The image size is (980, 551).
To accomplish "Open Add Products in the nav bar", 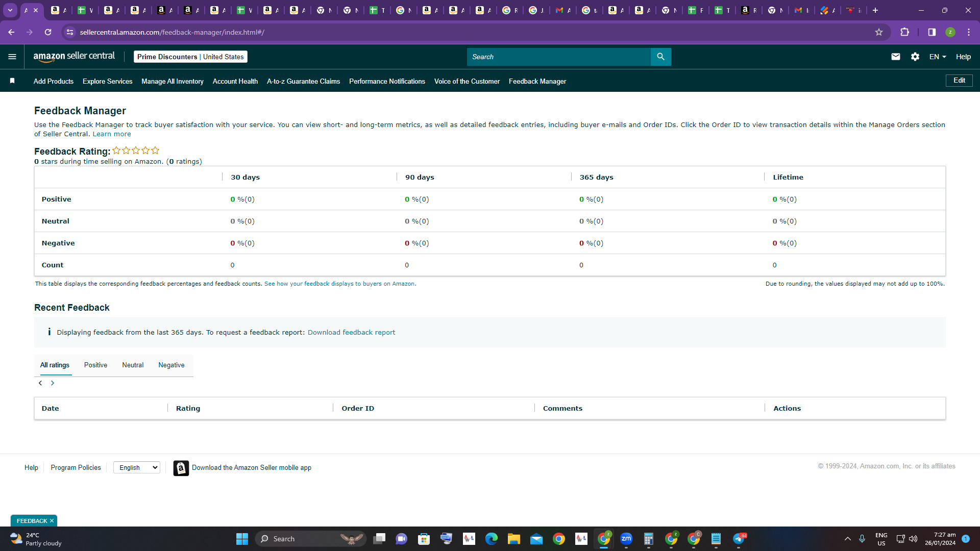I will 54,81.
